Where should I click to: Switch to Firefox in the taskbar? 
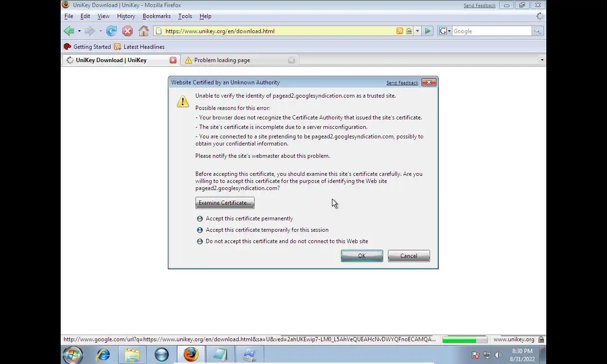[191, 355]
